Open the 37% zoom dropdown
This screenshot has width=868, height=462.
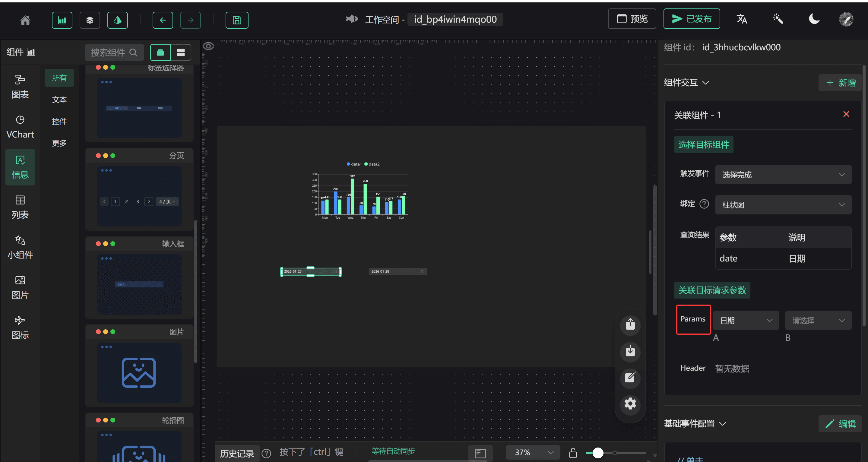[533, 452]
